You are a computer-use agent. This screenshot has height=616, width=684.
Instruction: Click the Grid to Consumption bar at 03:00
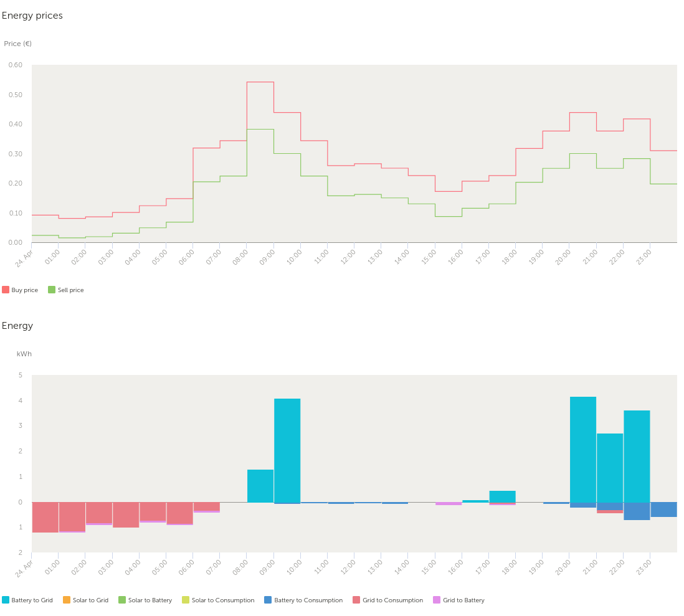click(126, 514)
